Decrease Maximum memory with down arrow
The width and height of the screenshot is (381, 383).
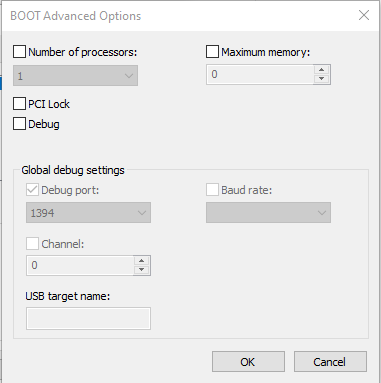tap(322, 79)
